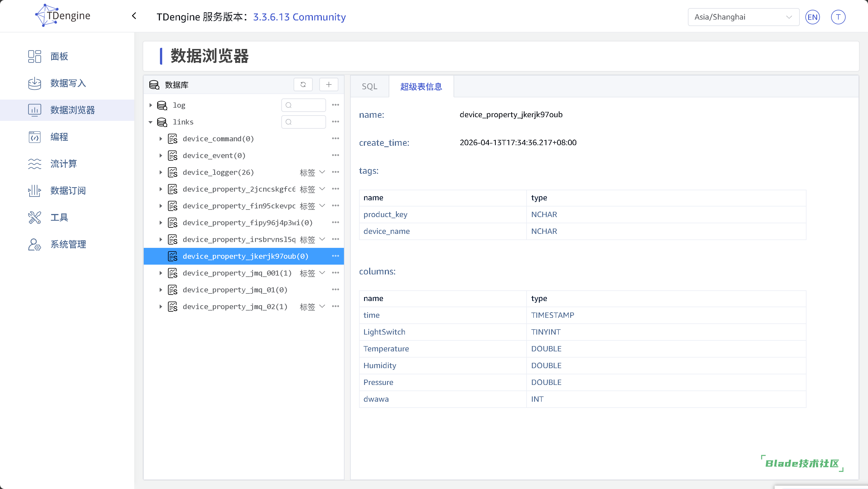Open the Asia/Shanghai timezone dropdown
The height and width of the screenshot is (489, 868).
(x=743, y=17)
